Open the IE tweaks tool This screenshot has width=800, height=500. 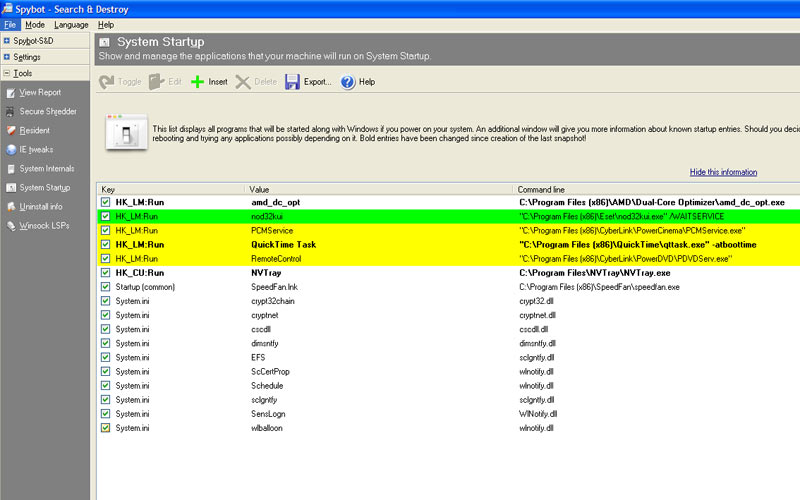click(37, 150)
